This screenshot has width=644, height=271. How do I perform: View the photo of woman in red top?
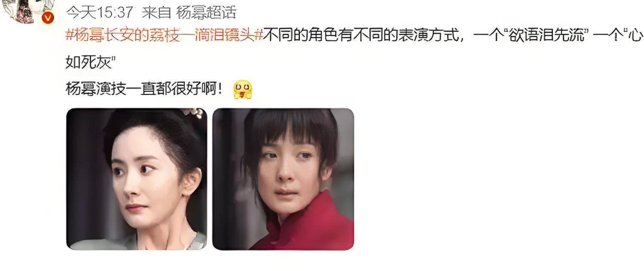point(283,179)
